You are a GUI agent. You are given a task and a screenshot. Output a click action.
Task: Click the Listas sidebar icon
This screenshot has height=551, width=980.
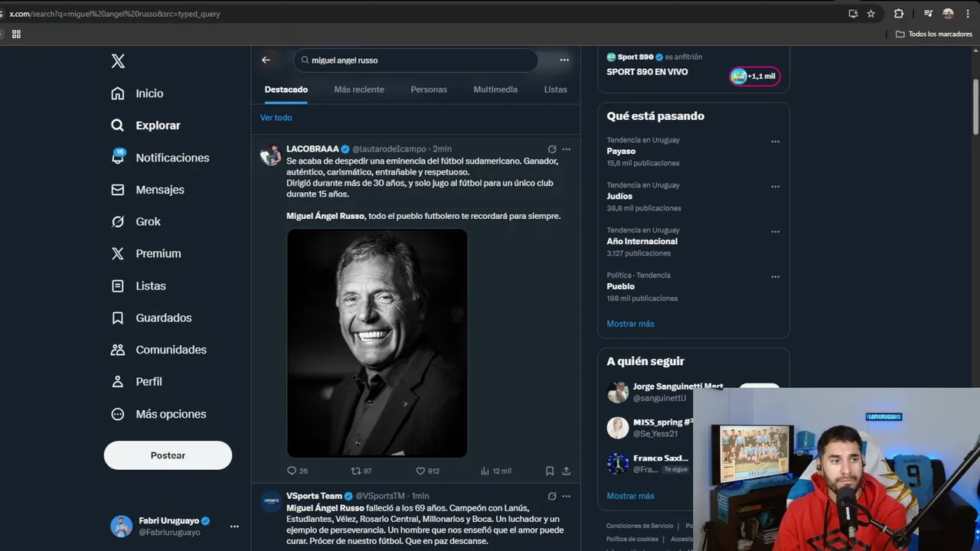pyautogui.click(x=117, y=285)
